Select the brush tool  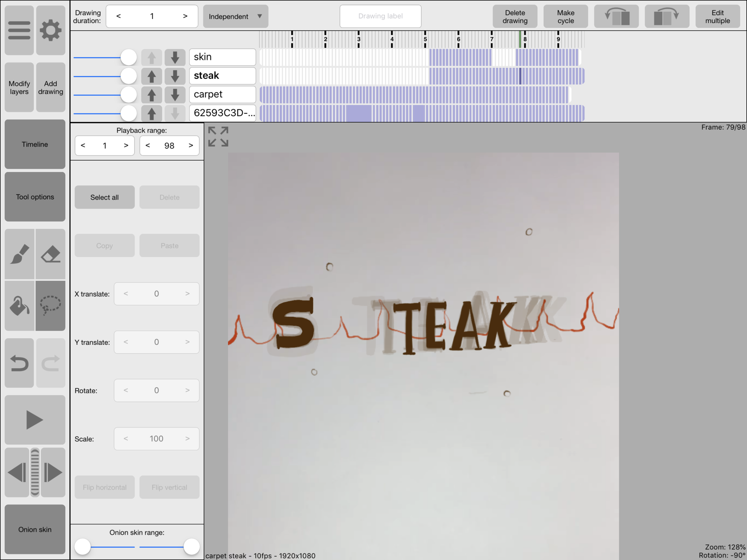[19, 254]
